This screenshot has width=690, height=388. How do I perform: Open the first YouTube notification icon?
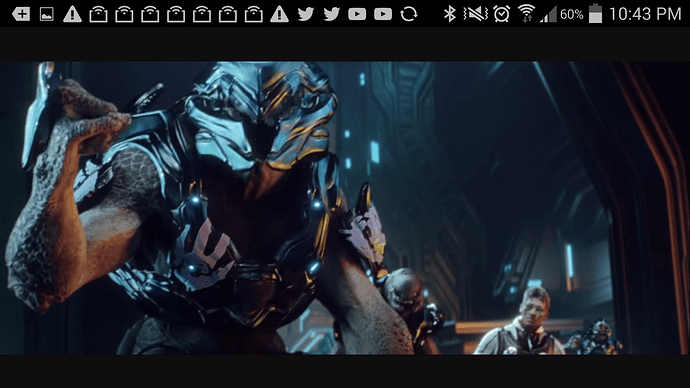pyautogui.click(x=357, y=14)
